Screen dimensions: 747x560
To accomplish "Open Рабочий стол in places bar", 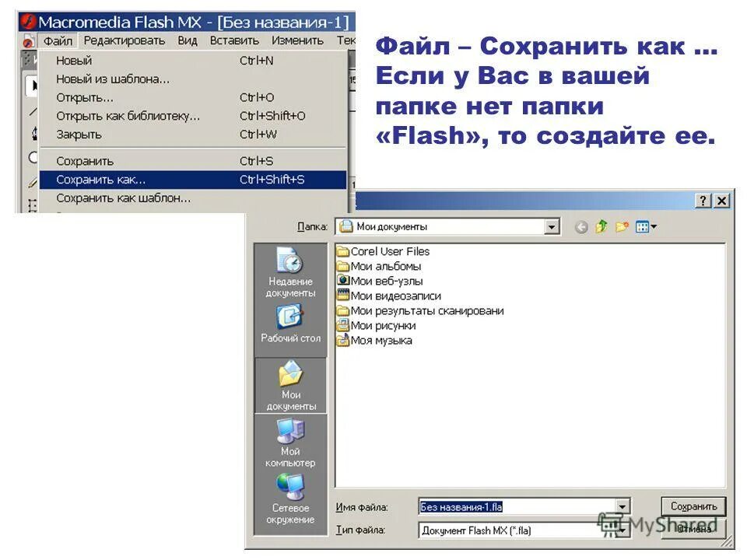I will coord(290,324).
